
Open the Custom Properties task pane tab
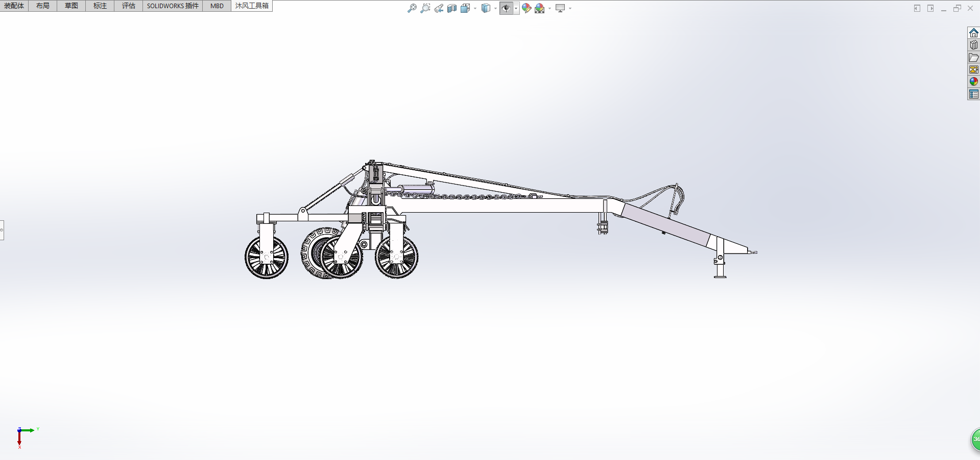point(974,94)
